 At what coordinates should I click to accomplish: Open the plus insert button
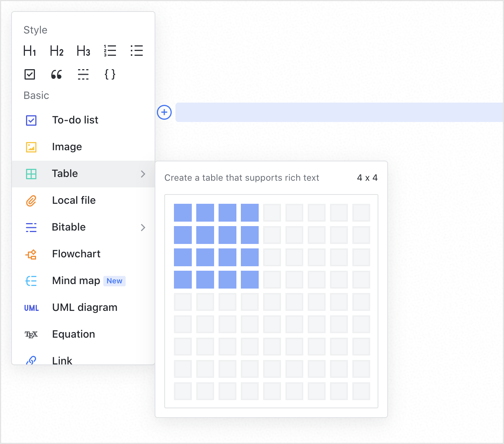(x=164, y=112)
